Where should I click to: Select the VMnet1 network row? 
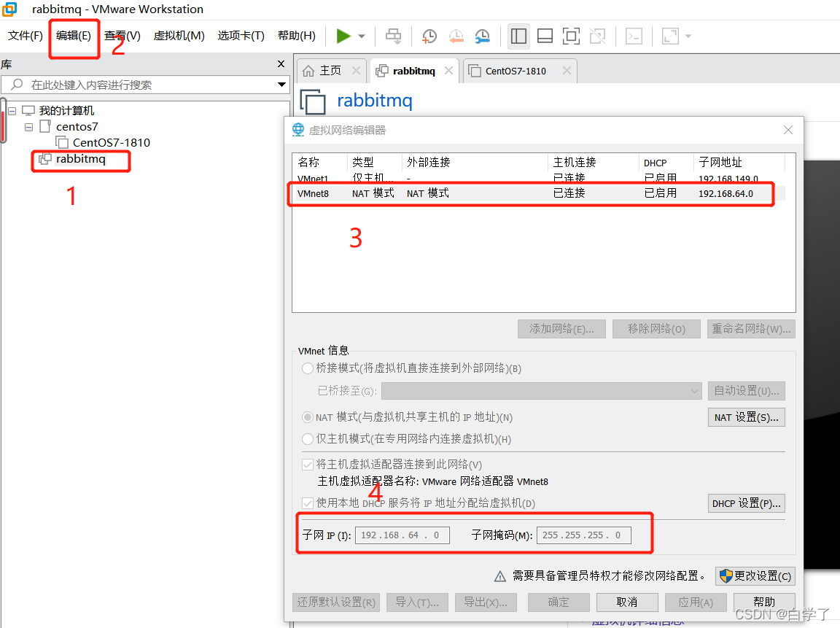coord(538,179)
